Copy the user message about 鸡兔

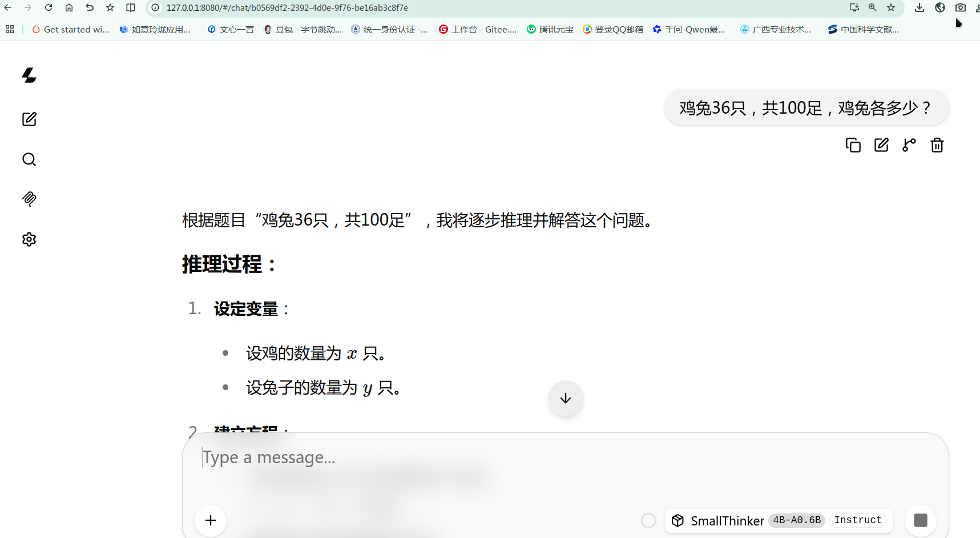(x=853, y=145)
